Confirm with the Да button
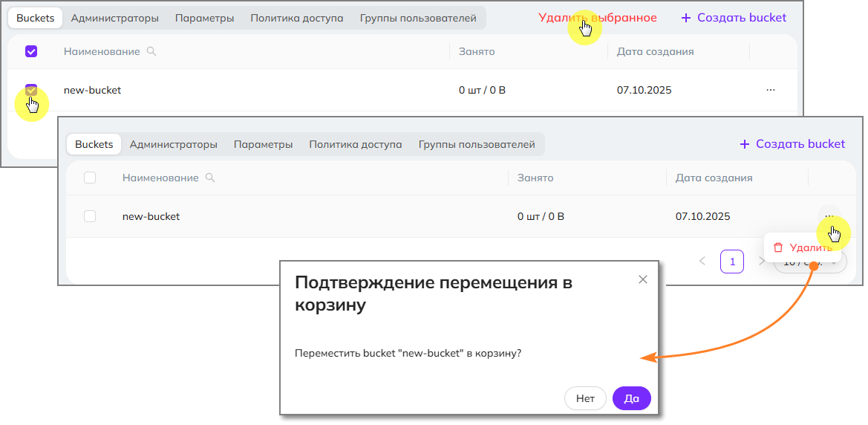Image resolution: width=868 pixels, height=425 pixels. tap(632, 398)
